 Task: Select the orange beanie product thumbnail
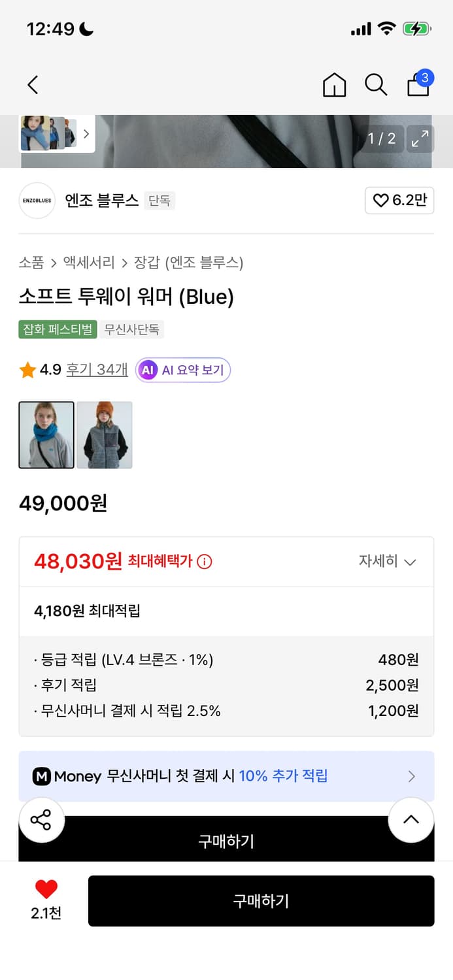coord(104,434)
